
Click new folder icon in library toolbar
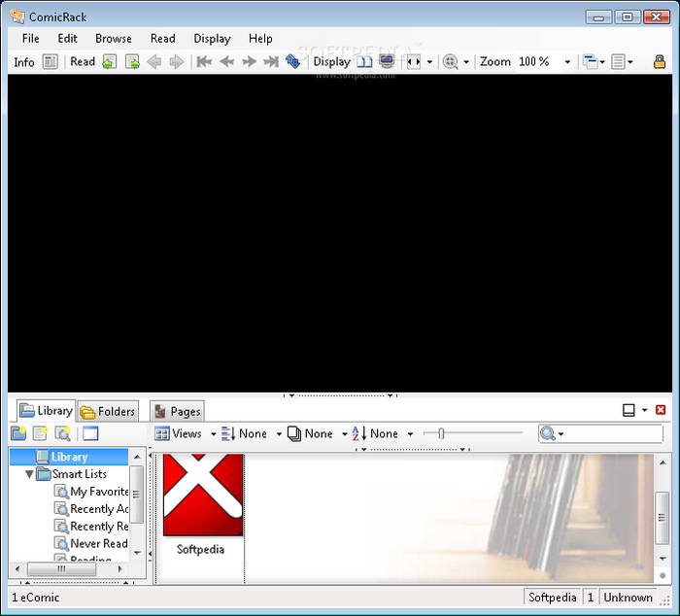18,433
